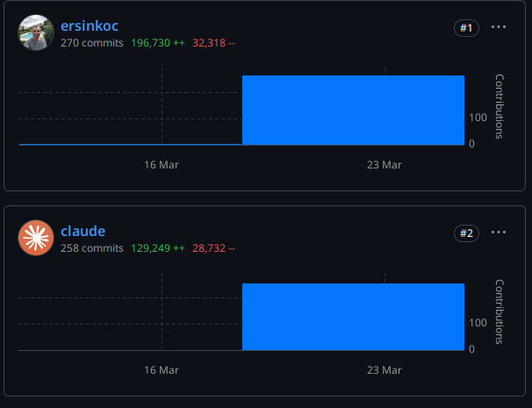The height and width of the screenshot is (408, 532).
Task: Click the 16 Mar label in claude's chart
Action: [x=162, y=370]
